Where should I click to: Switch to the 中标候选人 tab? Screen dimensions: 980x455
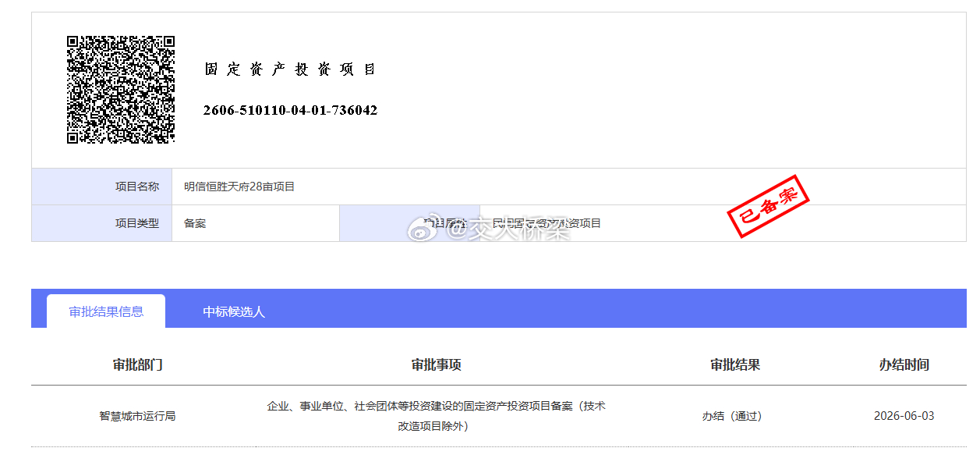coord(234,311)
